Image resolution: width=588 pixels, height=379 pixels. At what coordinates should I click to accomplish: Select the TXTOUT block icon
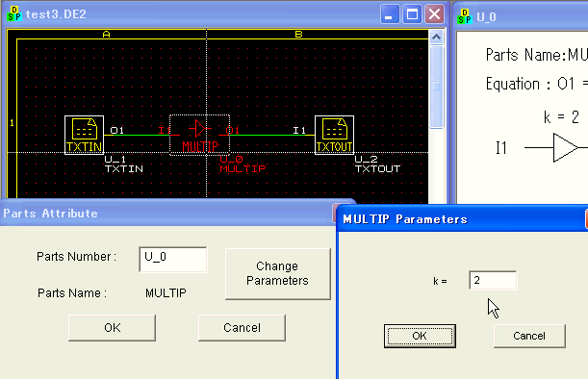tap(334, 135)
